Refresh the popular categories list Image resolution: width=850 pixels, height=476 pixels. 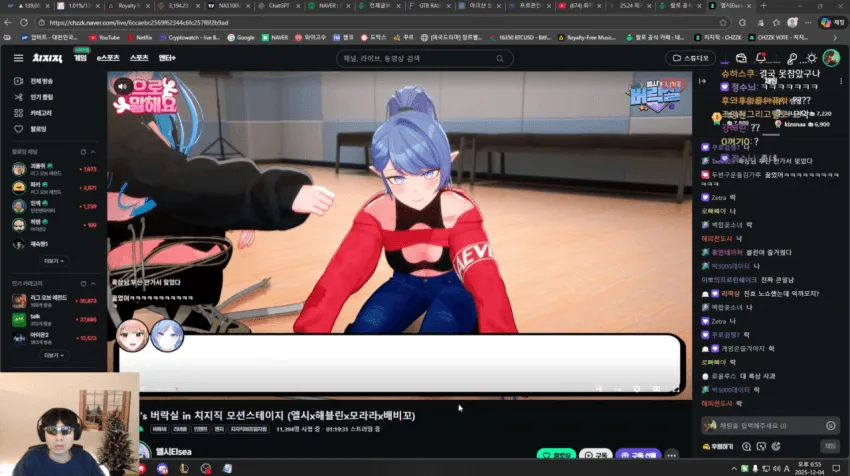pos(83,284)
